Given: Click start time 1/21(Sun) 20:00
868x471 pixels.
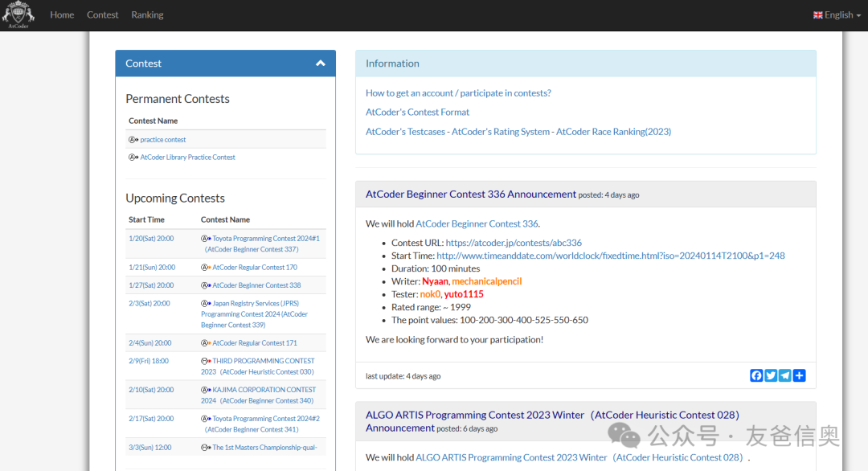Looking at the screenshot, I should point(152,268).
